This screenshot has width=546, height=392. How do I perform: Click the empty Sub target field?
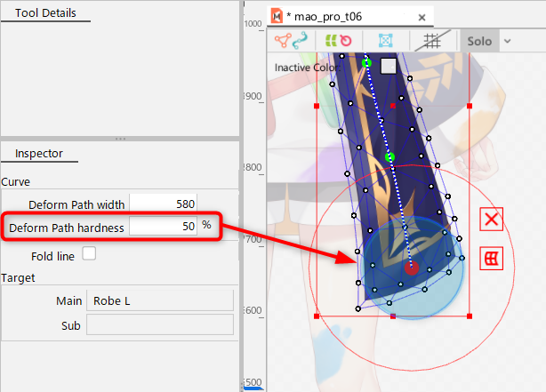[x=159, y=325]
